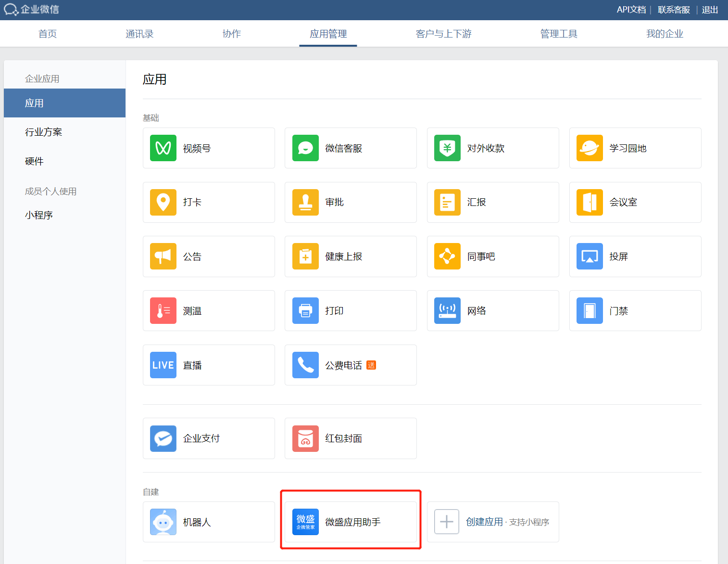Click the 联系客服 link
This screenshot has height=564, width=728.
(674, 10)
